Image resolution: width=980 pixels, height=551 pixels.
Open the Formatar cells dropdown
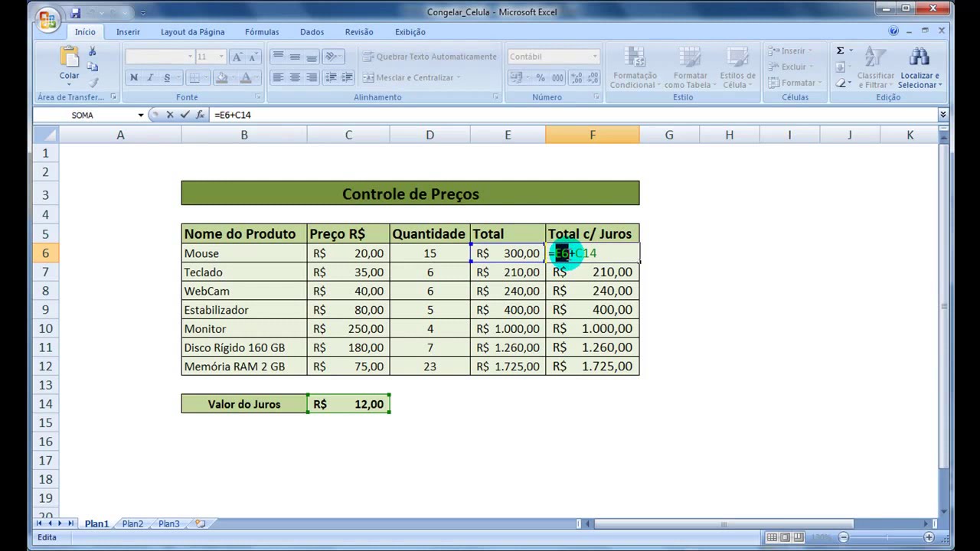[794, 83]
